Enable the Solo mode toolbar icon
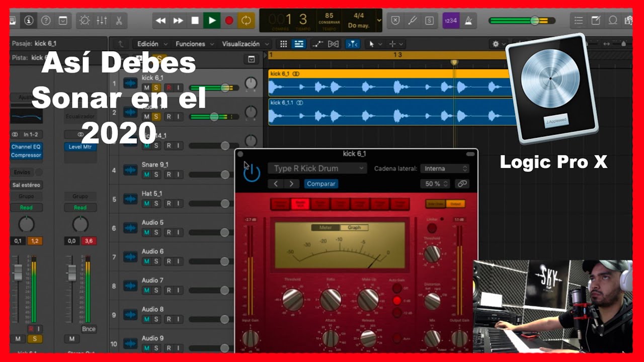This screenshot has height=362, width=644. (429, 21)
